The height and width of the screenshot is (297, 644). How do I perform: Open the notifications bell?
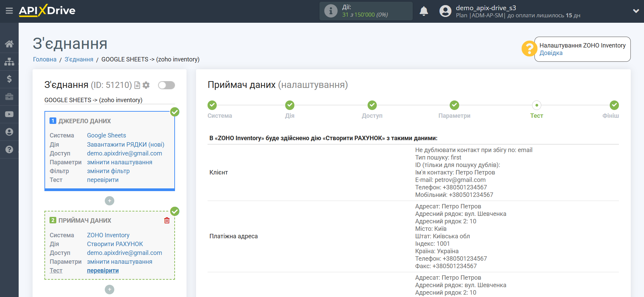[424, 11]
